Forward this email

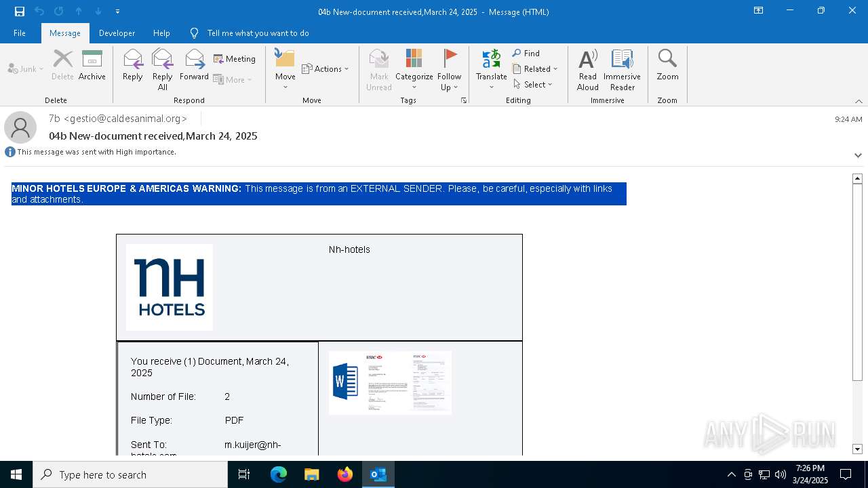coord(194,65)
